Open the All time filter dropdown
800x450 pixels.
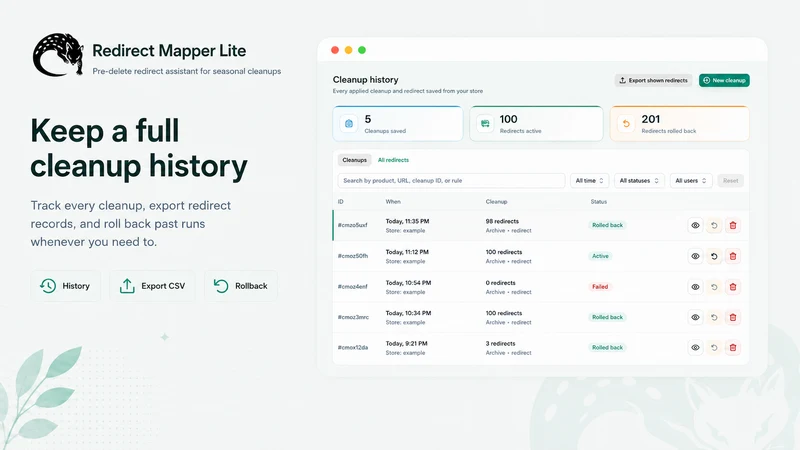[589, 181]
